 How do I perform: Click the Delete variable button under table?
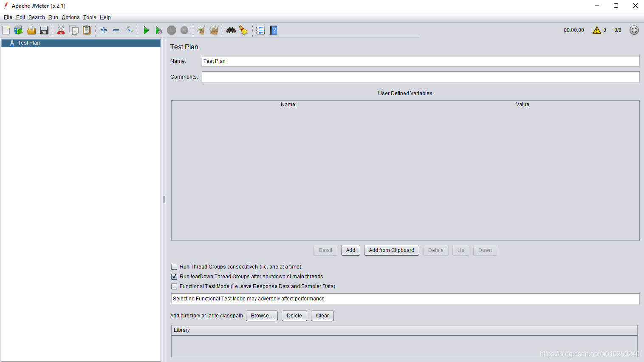coord(436,250)
